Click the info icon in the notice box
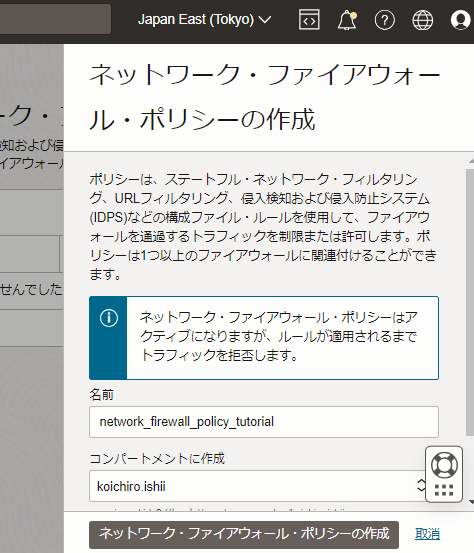The height and width of the screenshot is (553, 474). (109, 318)
